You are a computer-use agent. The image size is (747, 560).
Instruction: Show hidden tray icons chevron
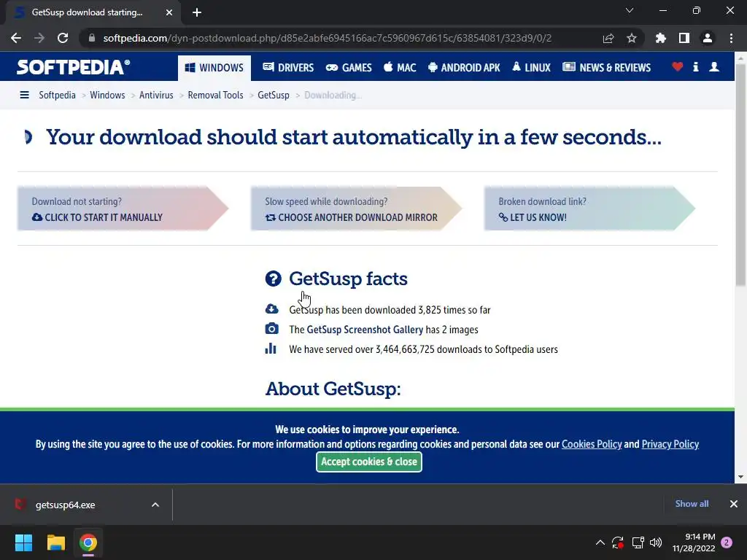point(600,542)
